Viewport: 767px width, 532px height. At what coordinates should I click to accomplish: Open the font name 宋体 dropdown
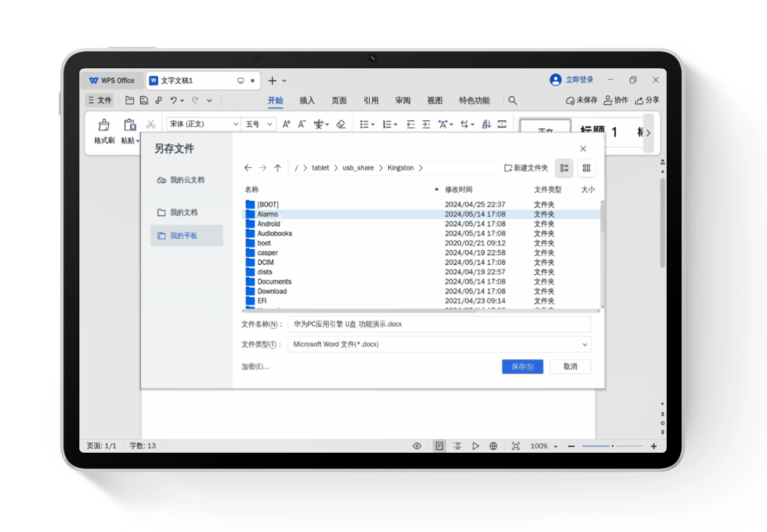click(235, 124)
